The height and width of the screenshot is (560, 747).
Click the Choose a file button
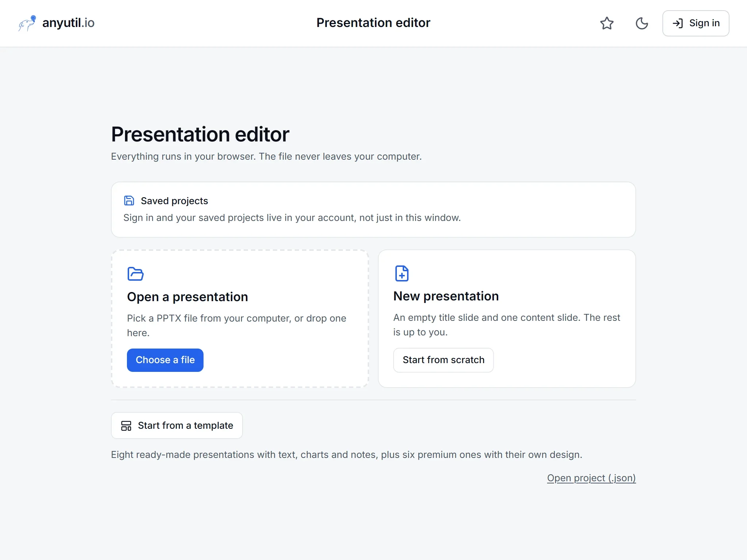165,360
